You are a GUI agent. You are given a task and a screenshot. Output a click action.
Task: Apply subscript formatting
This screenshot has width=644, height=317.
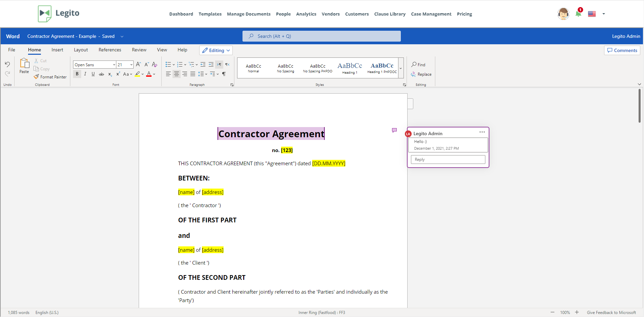tap(110, 74)
